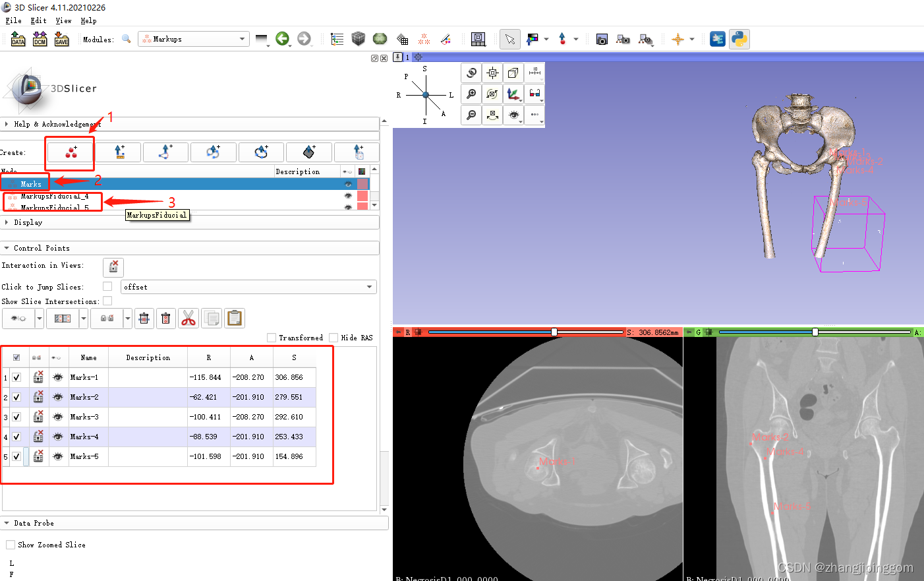The width and height of the screenshot is (924, 581).
Task: Zoom out the 3D view
Action: (x=471, y=115)
